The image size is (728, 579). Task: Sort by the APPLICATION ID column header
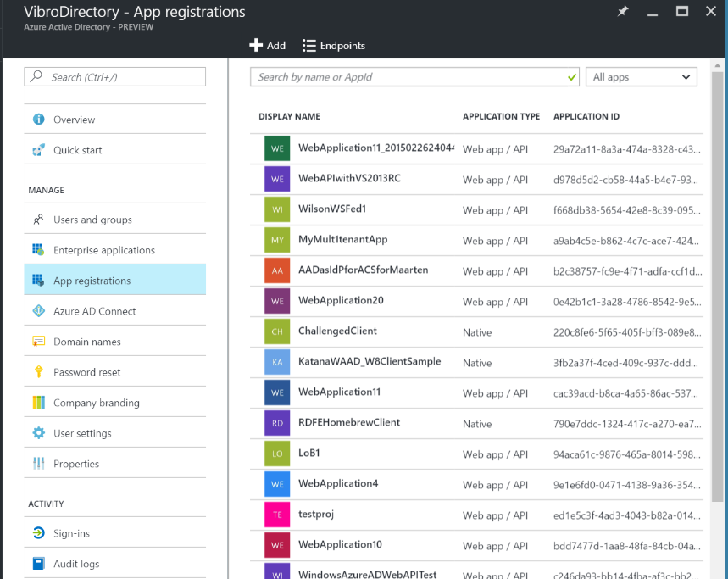pos(586,116)
